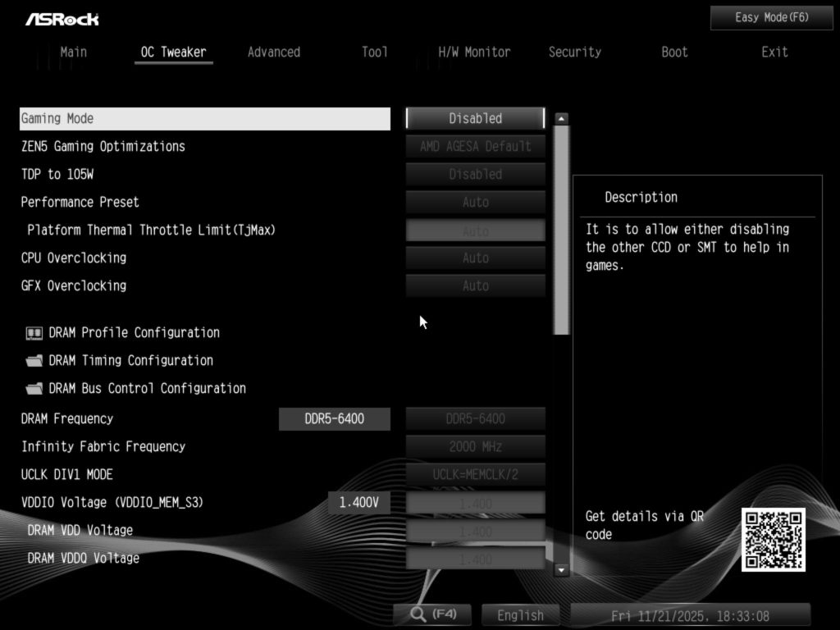
Task: Click the scrollbar down arrow
Action: tap(561, 569)
